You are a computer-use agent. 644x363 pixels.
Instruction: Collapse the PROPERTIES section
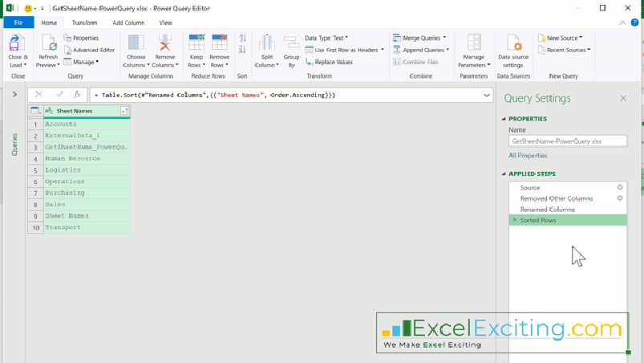504,119
